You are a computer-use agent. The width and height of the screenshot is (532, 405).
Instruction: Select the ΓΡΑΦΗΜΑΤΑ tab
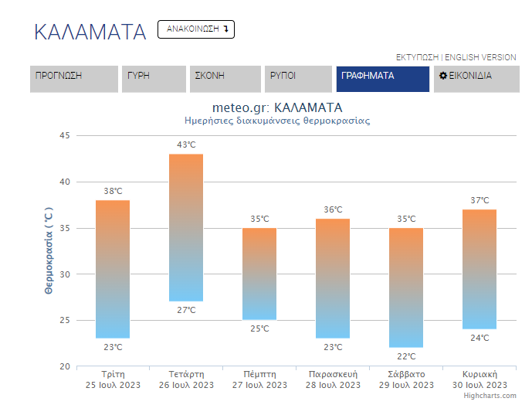pyautogui.click(x=383, y=79)
